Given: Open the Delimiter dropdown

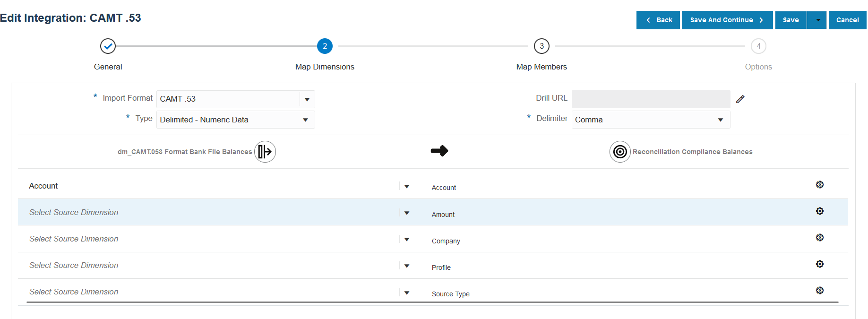Looking at the screenshot, I should click(x=720, y=120).
